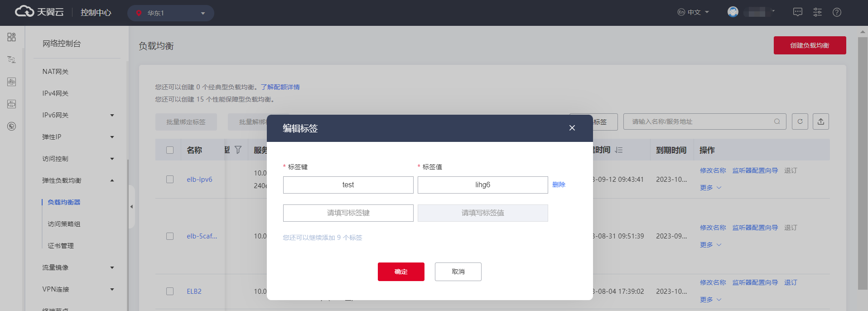
Task: Open the 华东1 region dropdown
Action: [x=171, y=13]
